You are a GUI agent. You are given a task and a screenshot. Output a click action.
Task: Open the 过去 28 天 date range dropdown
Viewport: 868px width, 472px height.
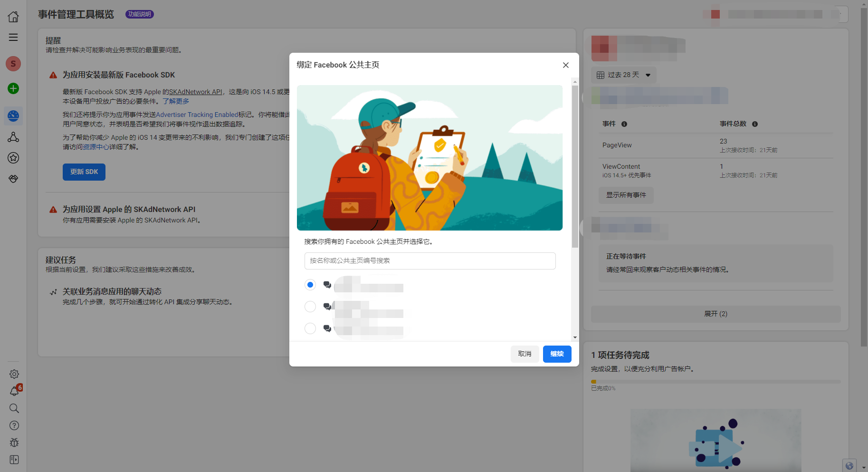(623, 75)
